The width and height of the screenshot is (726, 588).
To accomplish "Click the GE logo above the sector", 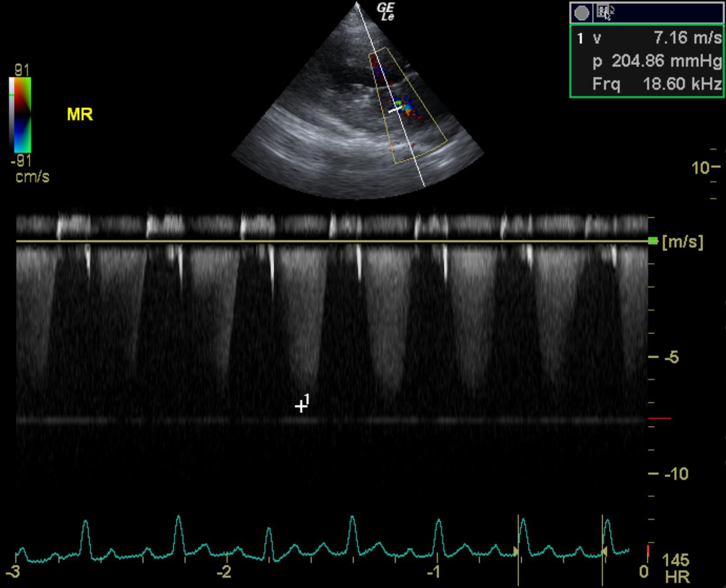I will click(386, 12).
